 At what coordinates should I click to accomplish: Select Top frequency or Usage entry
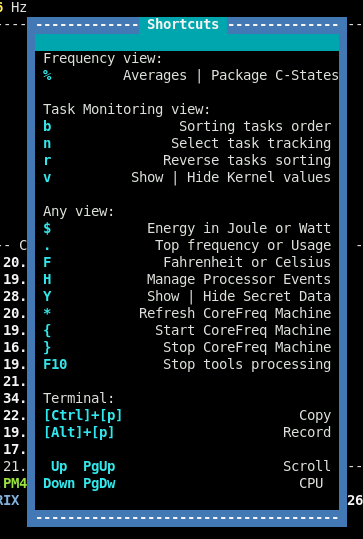(187, 246)
